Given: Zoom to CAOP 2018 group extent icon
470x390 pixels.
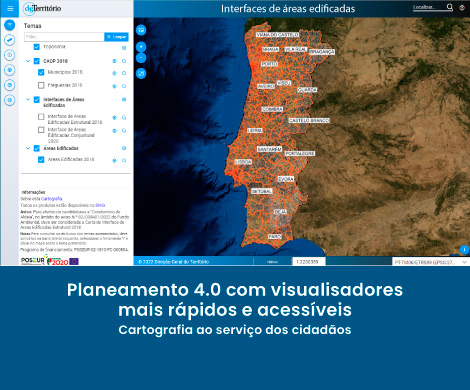Looking at the screenshot, I should [124, 61].
